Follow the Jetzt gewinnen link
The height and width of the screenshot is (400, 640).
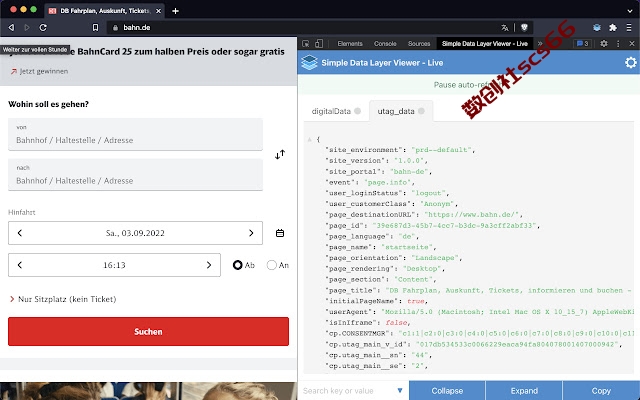pos(39,71)
